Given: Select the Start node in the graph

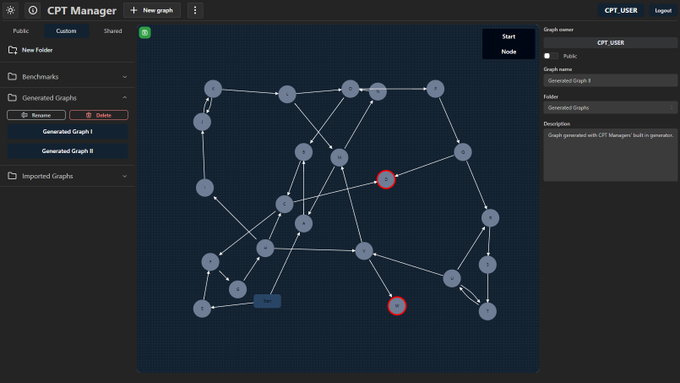Looking at the screenshot, I should pyautogui.click(x=267, y=301).
